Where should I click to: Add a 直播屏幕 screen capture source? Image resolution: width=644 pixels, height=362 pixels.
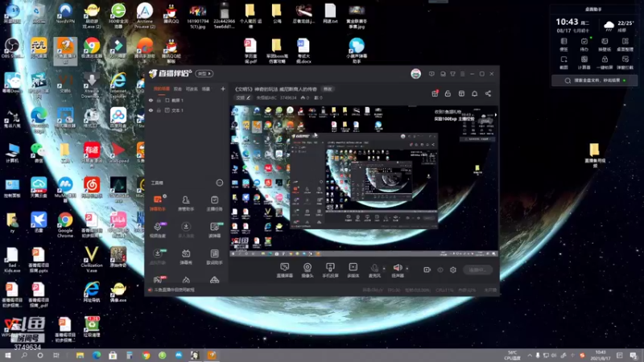click(285, 270)
